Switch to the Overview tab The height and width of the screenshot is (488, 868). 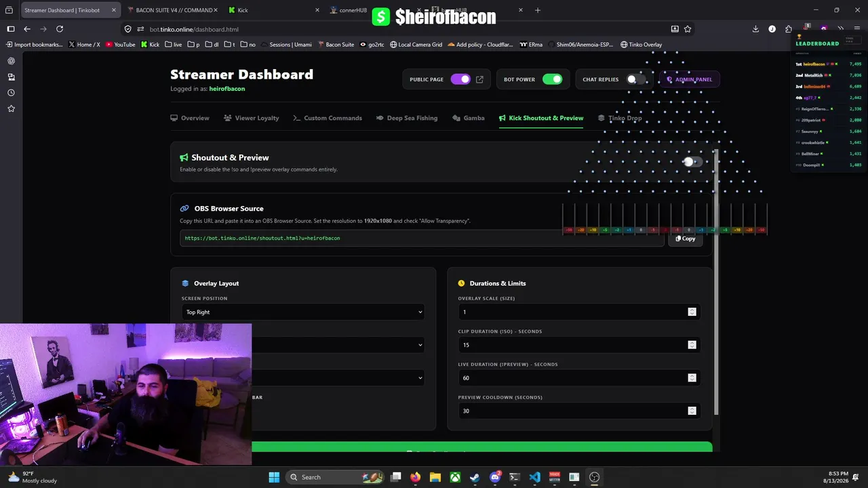[190, 118]
